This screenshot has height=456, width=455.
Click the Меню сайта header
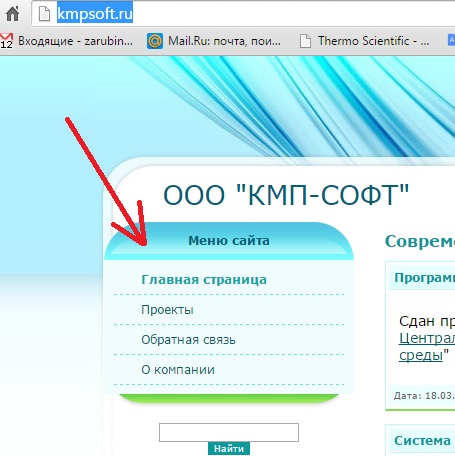click(229, 241)
